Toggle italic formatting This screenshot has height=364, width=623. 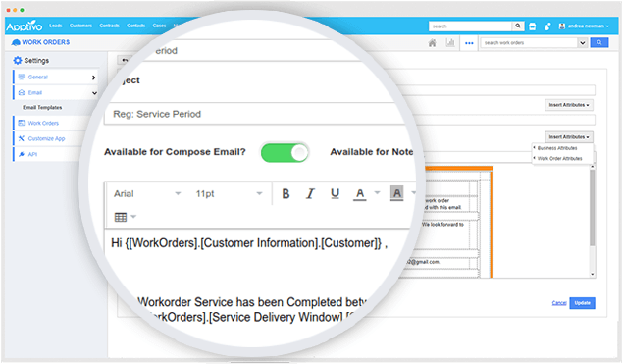click(310, 194)
